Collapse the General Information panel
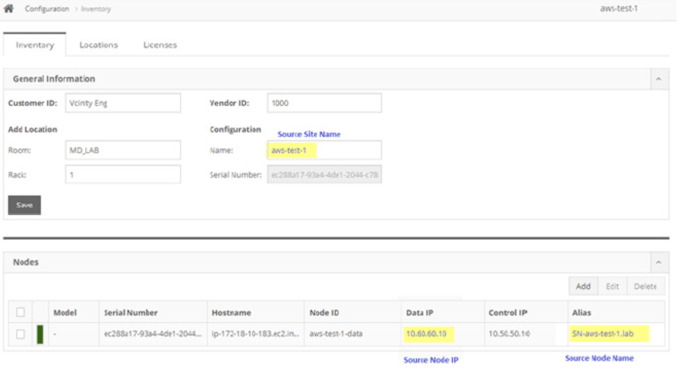 [x=658, y=79]
